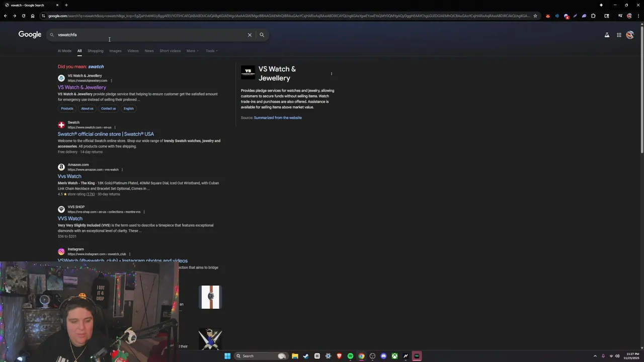This screenshot has width=644, height=362.
Task: Click the Contact us sitelink chip
Action: point(108,109)
